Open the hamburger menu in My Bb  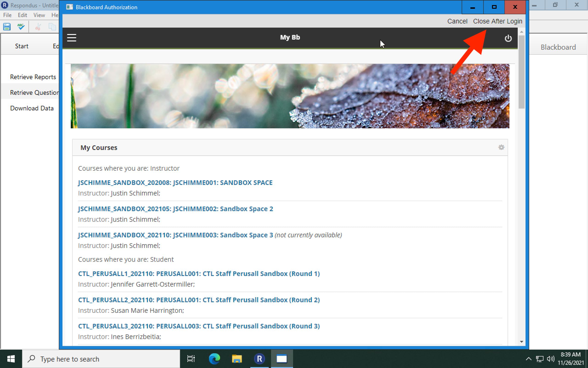[x=71, y=38]
